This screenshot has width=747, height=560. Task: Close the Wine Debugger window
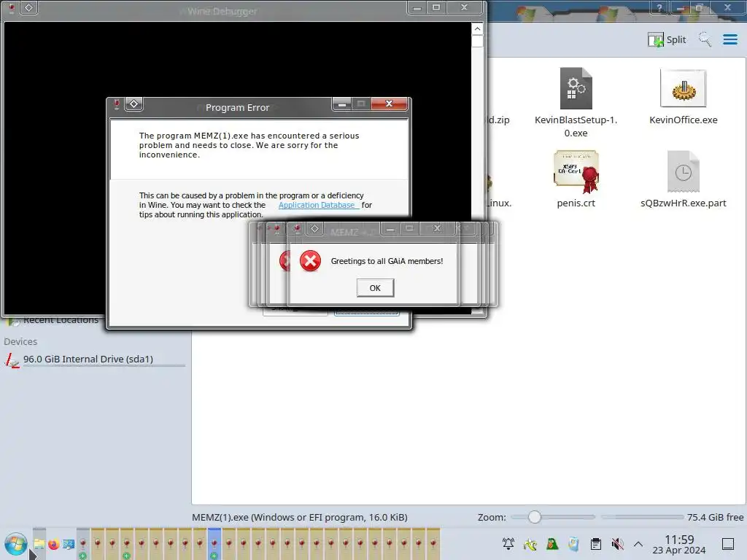tap(464, 7)
